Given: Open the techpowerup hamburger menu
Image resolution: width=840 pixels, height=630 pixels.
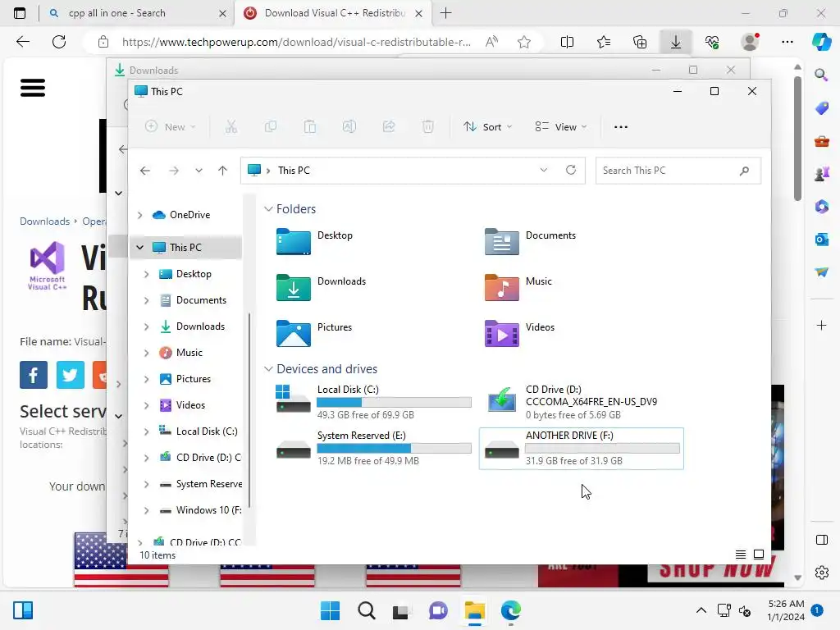Looking at the screenshot, I should pos(33,88).
